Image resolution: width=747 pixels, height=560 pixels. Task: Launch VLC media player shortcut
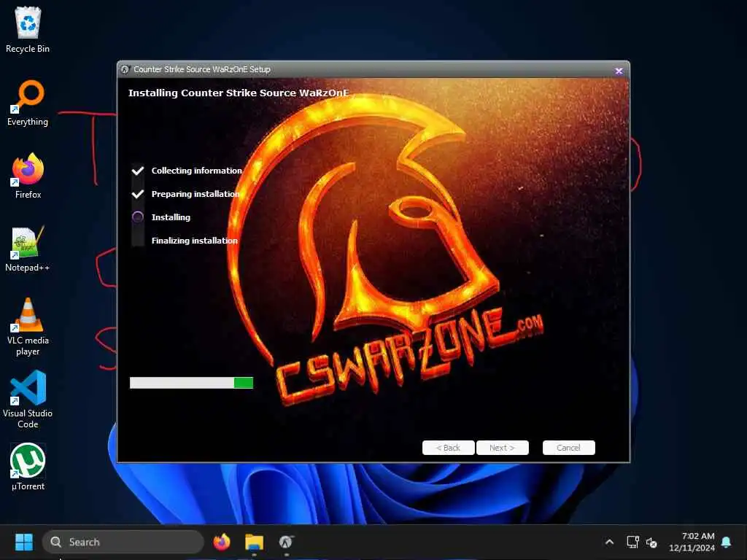pos(28,327)
